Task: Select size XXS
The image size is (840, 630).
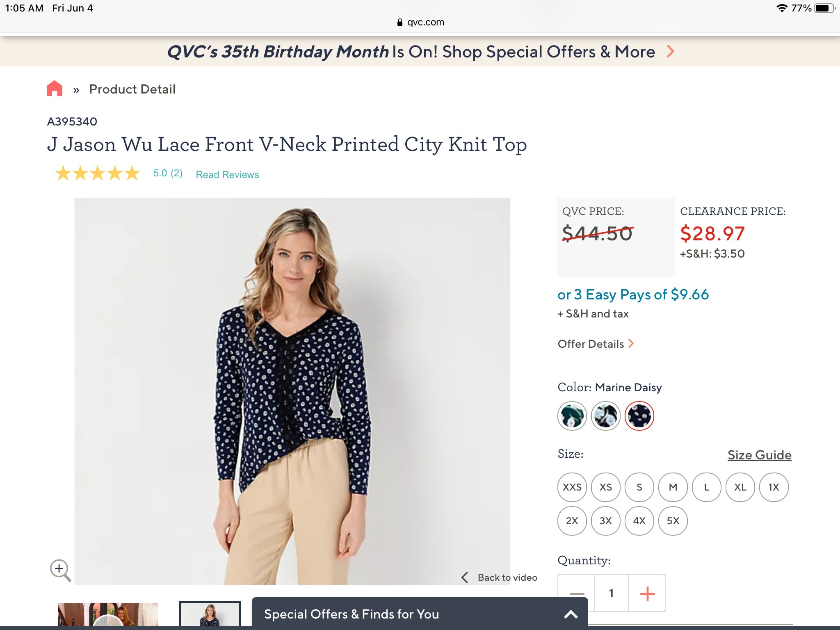Action: [x=572, y=487]
